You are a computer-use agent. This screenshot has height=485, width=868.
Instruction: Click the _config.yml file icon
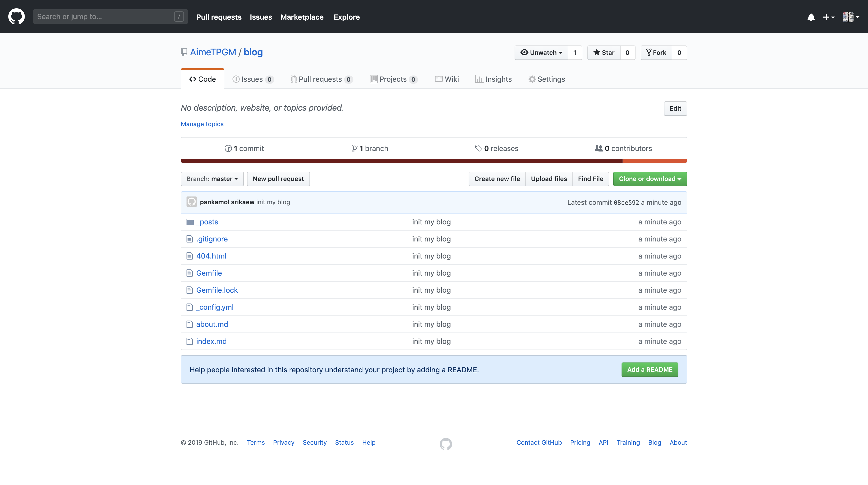pyautogui.click(x=190, y=307)
